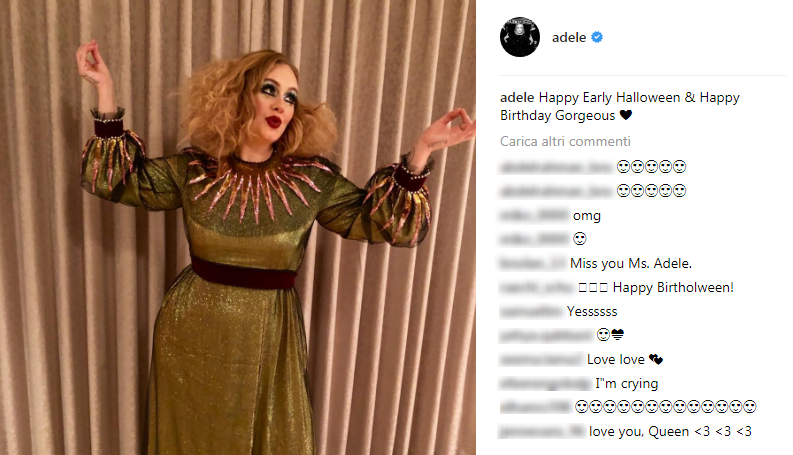Click the two-hearts emoji after Love love

656,359
